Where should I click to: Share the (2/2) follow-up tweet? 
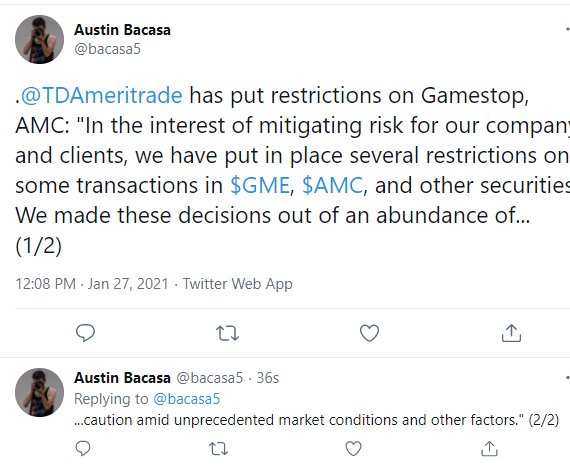pos(489,448)
